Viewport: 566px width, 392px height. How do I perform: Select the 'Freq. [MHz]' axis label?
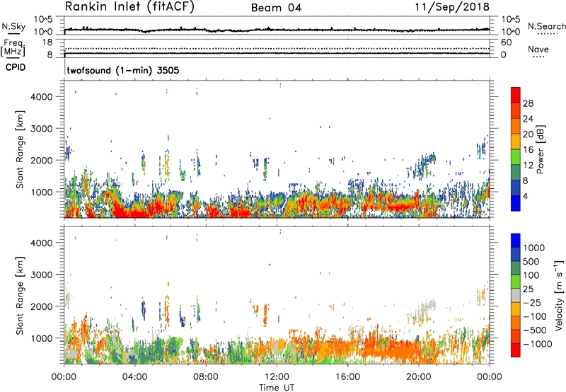[13, 48]
